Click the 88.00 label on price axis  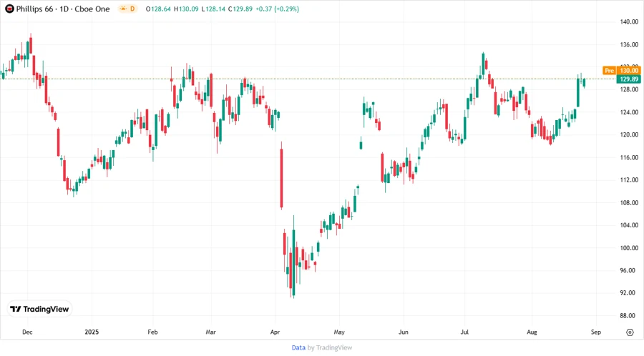coord(628,315)
